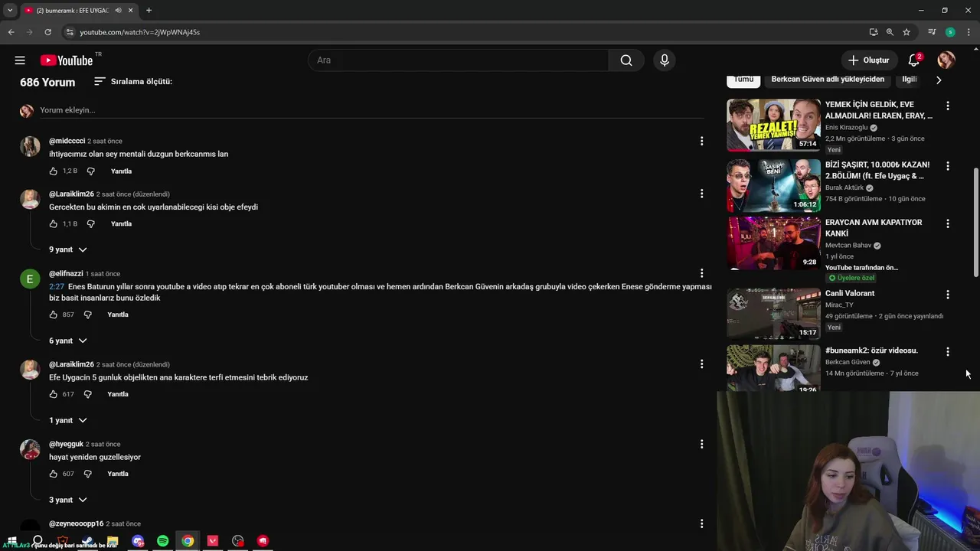Mute the tab using the speaker icon
Image resolution: width=980 pixels, height=551 pixels.
(119, 10)
